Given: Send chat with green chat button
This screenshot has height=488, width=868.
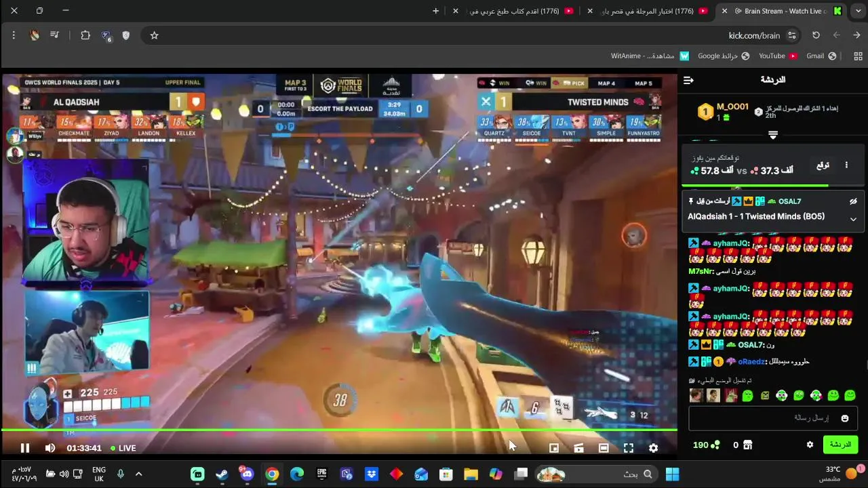Looking at the screenshot, I should coord(840,445).
